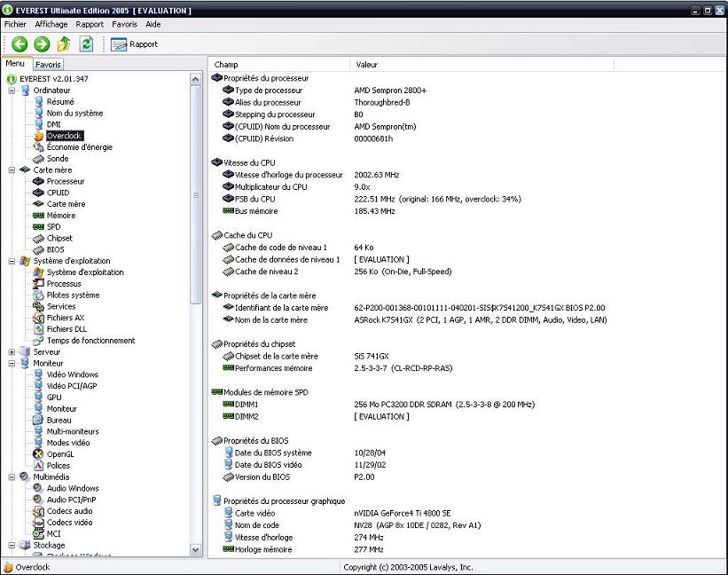Switch to the Menu tab
This screenshot has width=728, height=575.
(15, 64)
